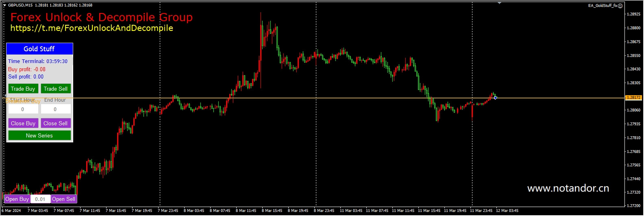The image size is (644, 216).
Task: Click the Open Buy button at chart bottom
Action: (17, 199)
